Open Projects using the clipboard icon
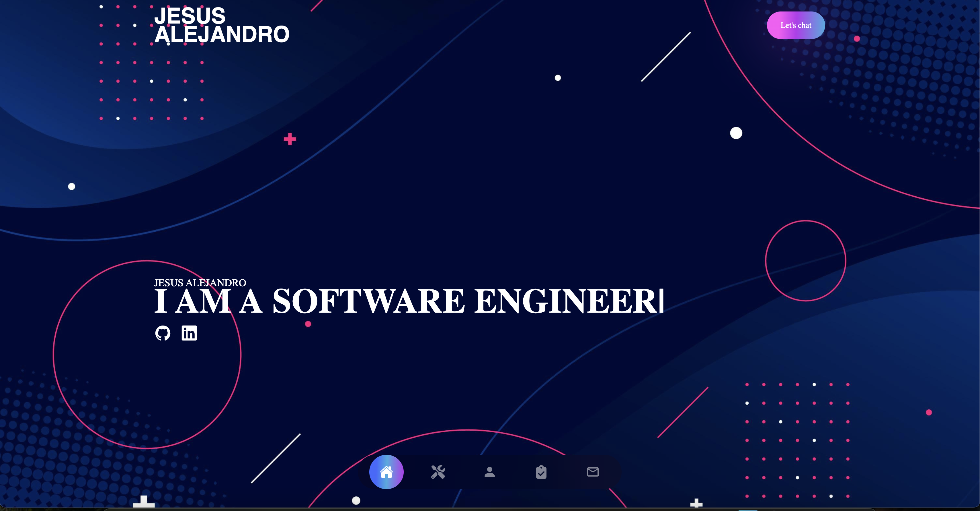 click(541, 472)
